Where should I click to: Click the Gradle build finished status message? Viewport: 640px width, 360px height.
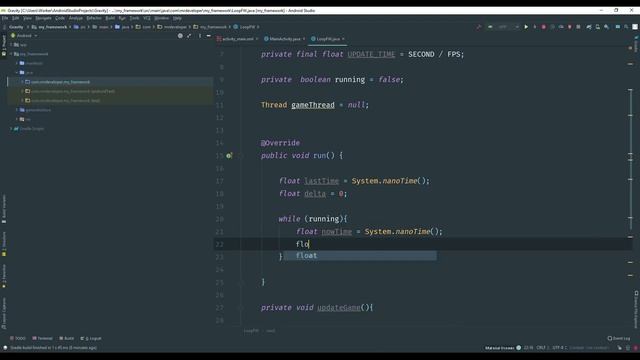pyautogui.click(x=53, y=348)
